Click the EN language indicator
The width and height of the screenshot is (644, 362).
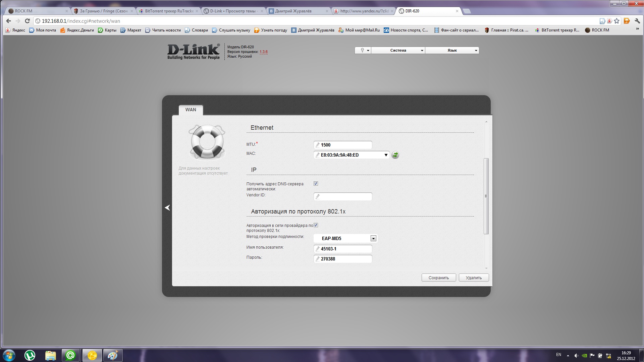(558, 355)
